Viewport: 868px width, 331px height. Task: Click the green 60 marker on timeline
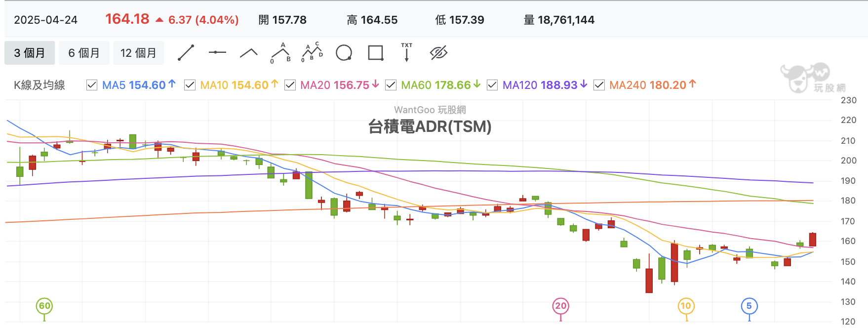pos(44,306)
